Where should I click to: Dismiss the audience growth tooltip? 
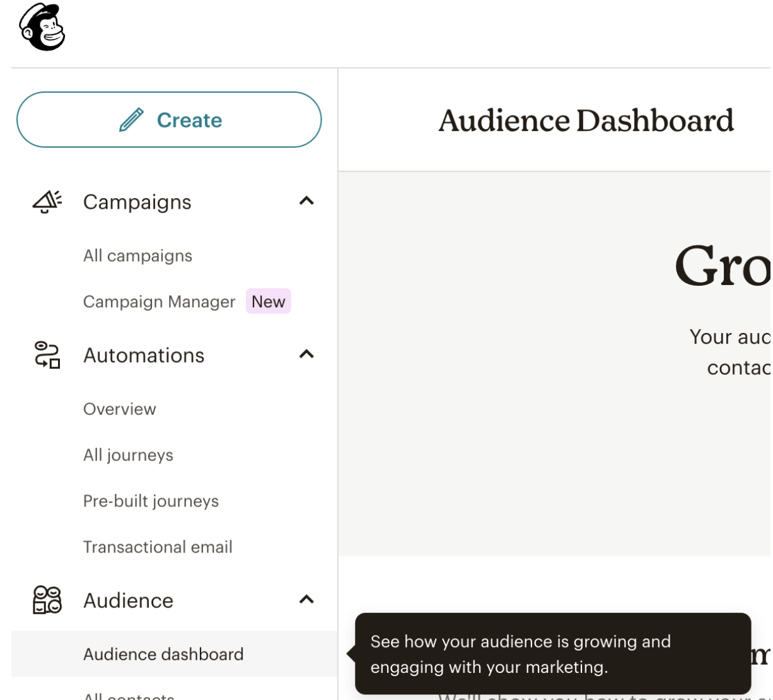552,654
